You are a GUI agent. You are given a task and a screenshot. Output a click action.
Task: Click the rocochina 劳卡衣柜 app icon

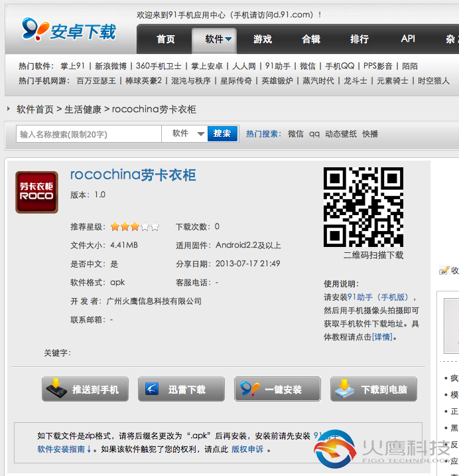coord(36,192)
